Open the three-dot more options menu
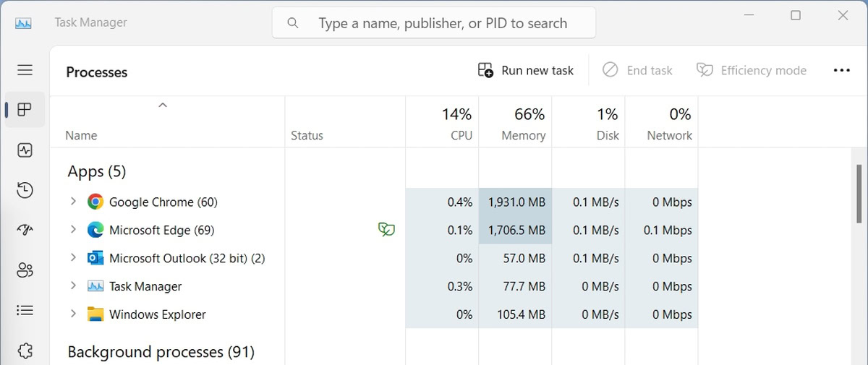 [x=841, y=70]
